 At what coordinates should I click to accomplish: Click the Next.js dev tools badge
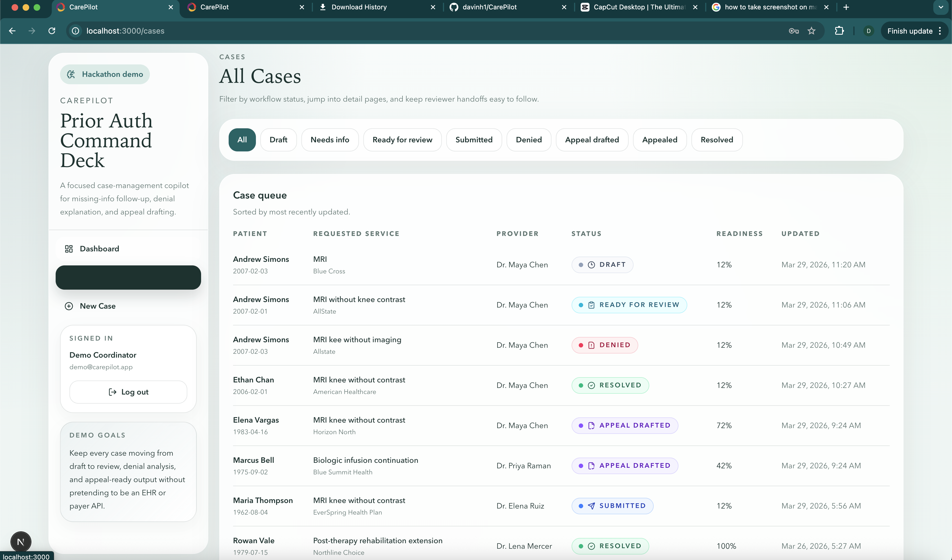coord(21,542)
